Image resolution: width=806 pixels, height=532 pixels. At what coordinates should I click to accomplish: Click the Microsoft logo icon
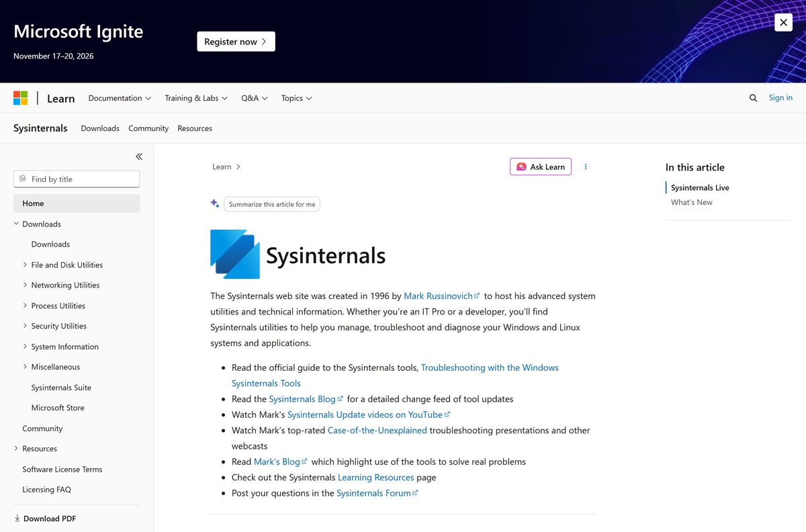[x=21, y=98]
